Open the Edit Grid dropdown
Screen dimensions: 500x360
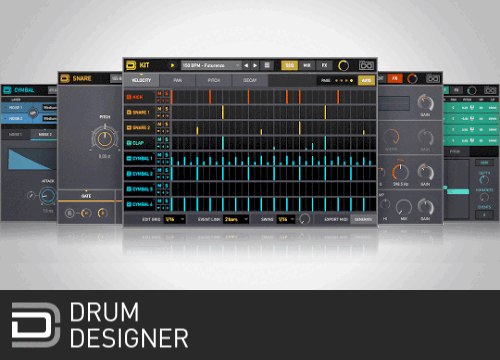[175, 219]
